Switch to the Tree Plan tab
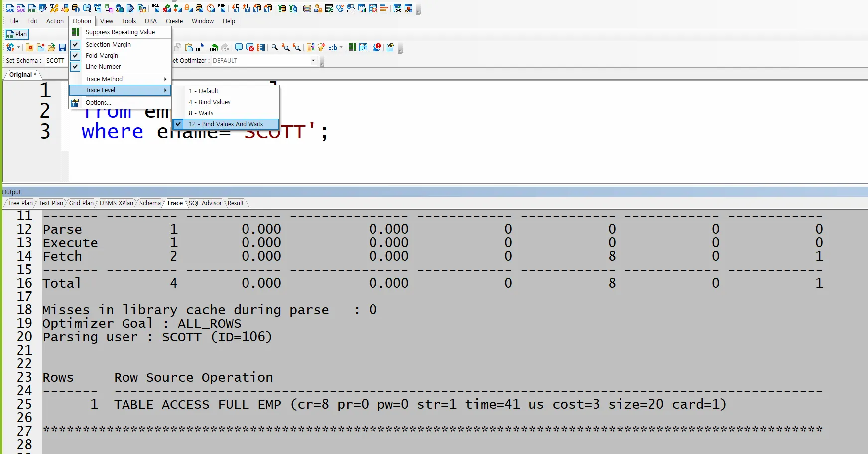 20,203
